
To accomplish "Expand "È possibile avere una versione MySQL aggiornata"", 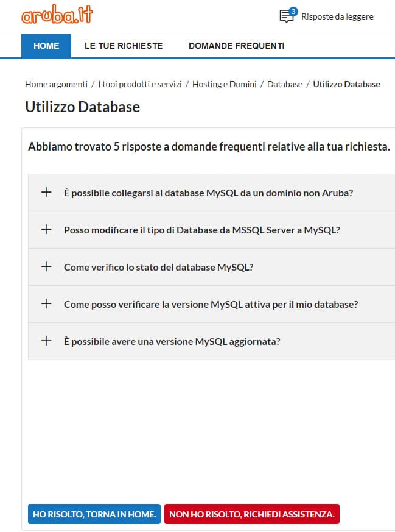I will pos(172,341).
